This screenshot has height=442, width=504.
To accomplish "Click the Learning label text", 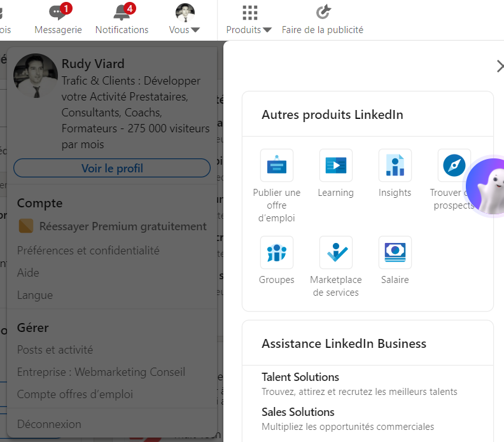I will [x=336, y=193].
